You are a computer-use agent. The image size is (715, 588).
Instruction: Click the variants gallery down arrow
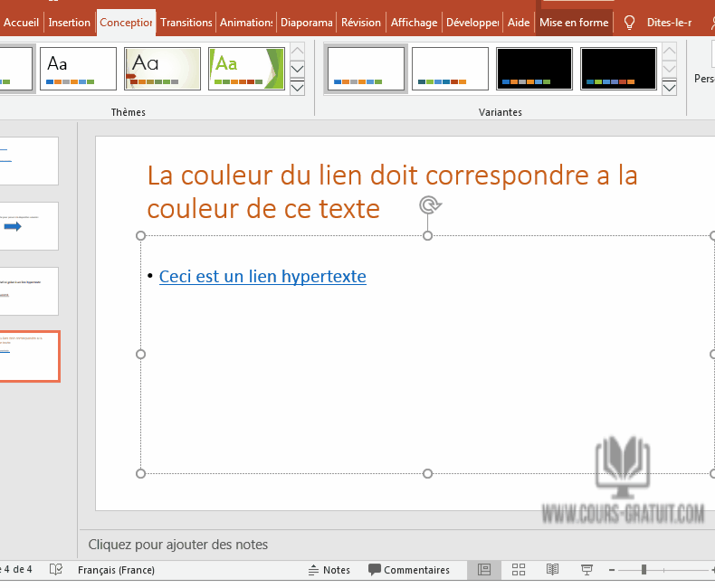(669, 69)
